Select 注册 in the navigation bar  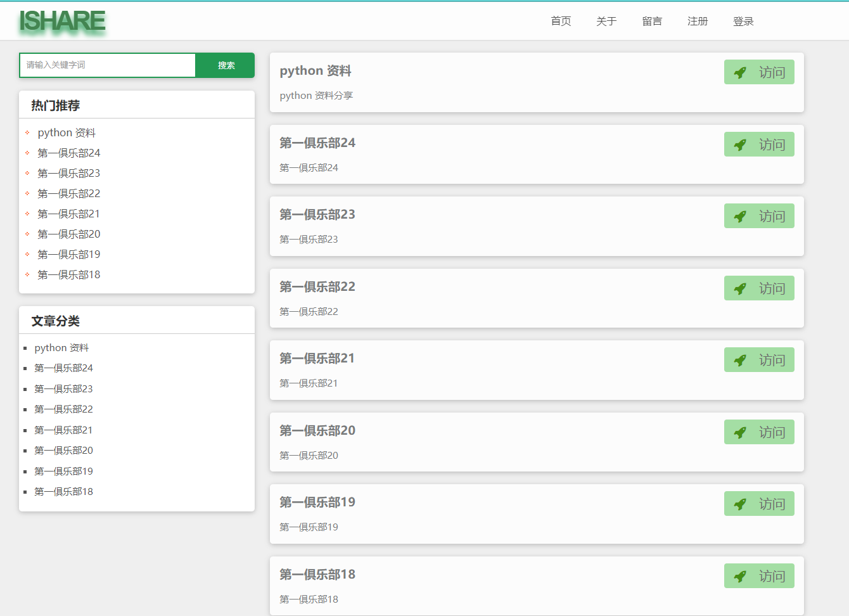[x=698, y=22]
